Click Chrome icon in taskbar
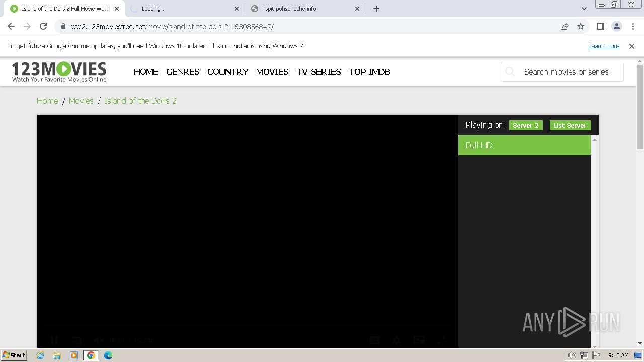This screenshot has height=362, width=644. [91, 355]
